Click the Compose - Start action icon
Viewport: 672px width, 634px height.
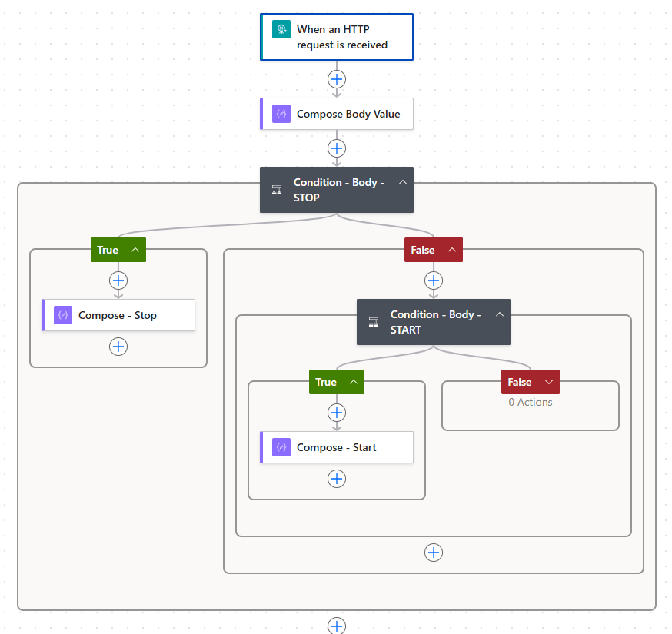click(281, 447)
